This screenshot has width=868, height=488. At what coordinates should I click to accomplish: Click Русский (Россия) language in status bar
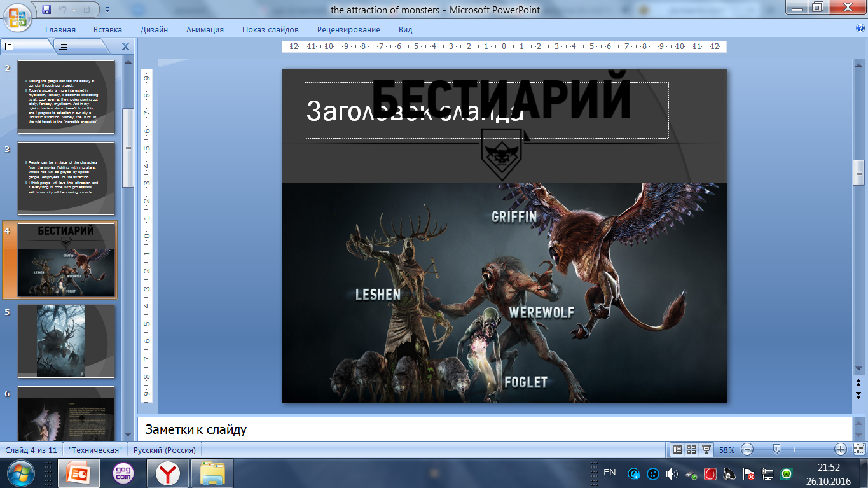(x=164, y=450)
